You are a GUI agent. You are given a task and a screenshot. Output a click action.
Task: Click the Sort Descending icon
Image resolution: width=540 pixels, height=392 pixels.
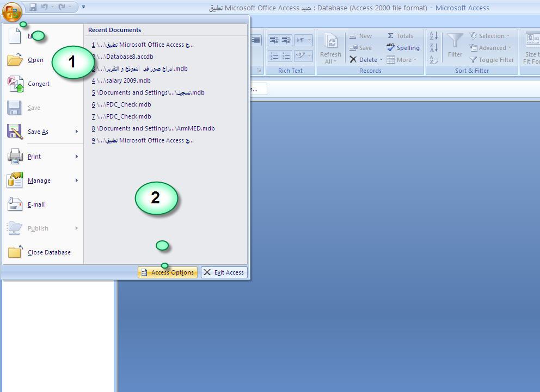point(434,47)
